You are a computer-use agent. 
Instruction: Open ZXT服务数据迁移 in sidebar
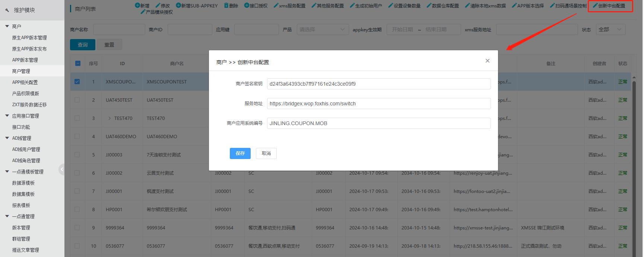(29, 105)
